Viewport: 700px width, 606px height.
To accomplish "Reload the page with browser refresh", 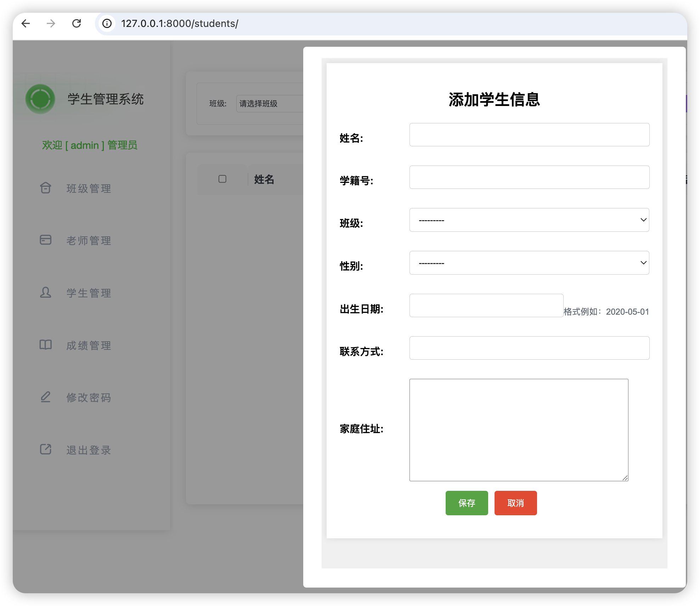I will coord(77,23).
